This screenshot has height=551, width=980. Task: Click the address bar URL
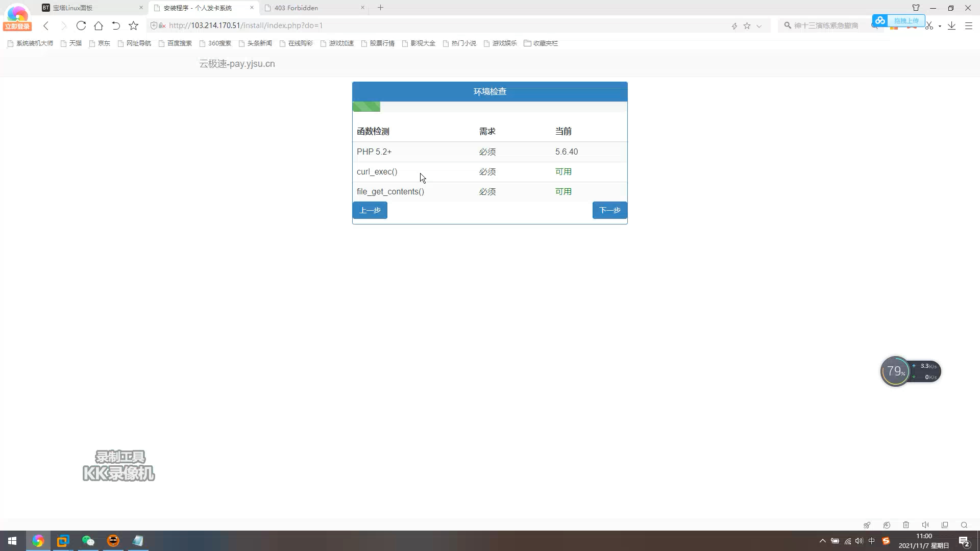point(246,26)
